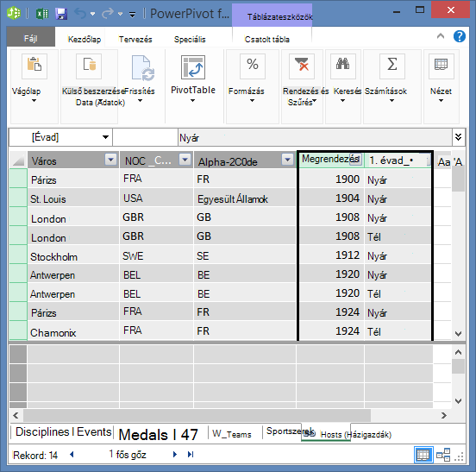Click the Formázás percent icon
The image size is (476, 472).
tap(253, 66)
